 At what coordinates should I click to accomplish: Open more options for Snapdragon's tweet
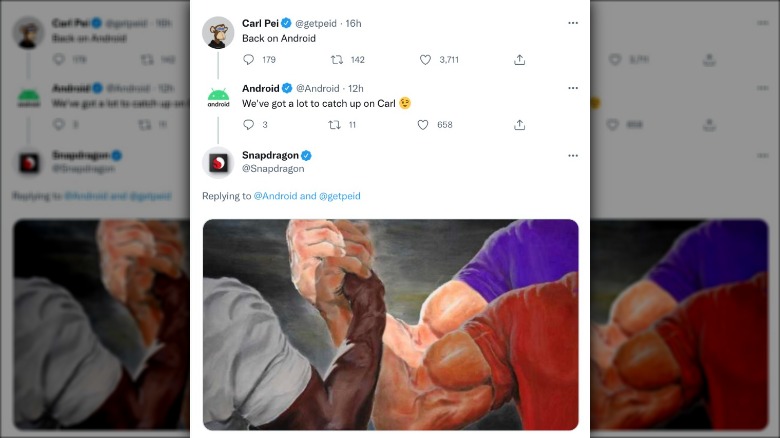(572, 156)
